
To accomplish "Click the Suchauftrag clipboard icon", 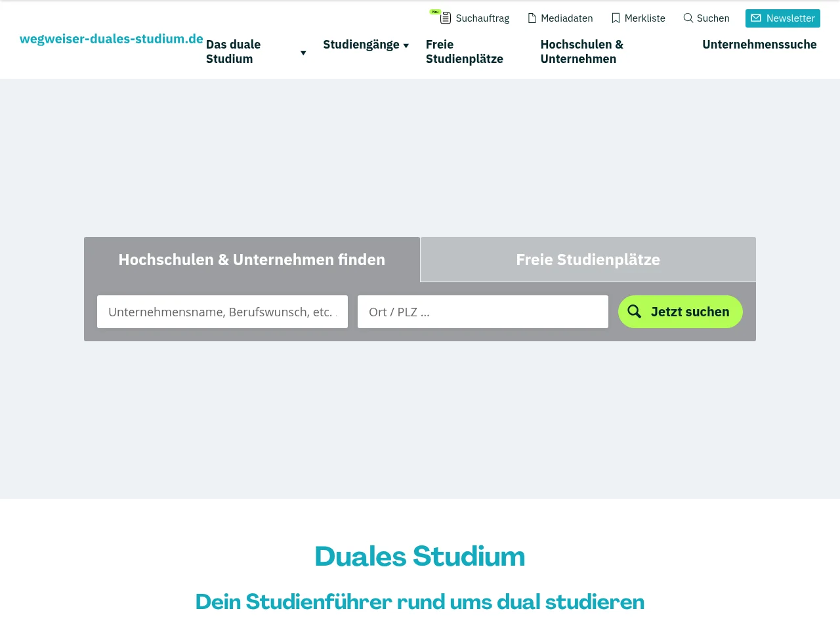I will (x=446, y=18).
